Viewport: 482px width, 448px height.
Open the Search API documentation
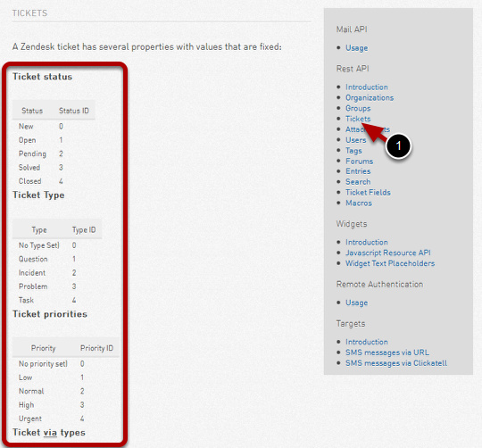pyautogui.click(x=358, y=181)
